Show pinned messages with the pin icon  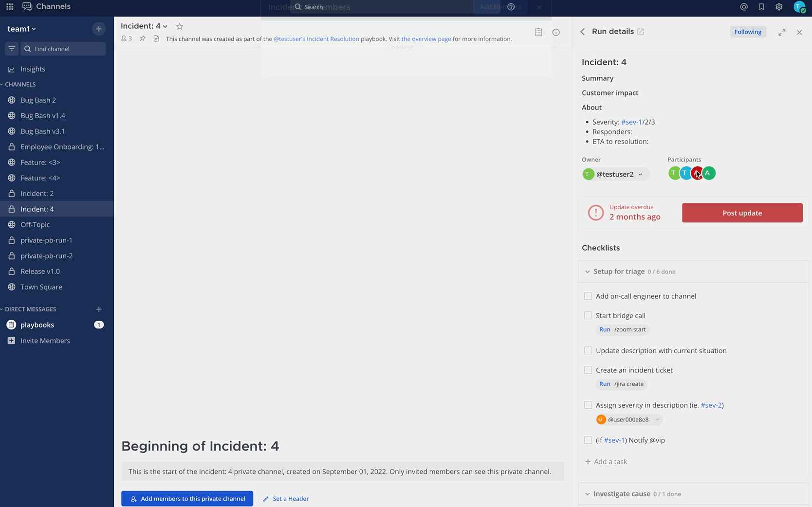tap(142, 38)
